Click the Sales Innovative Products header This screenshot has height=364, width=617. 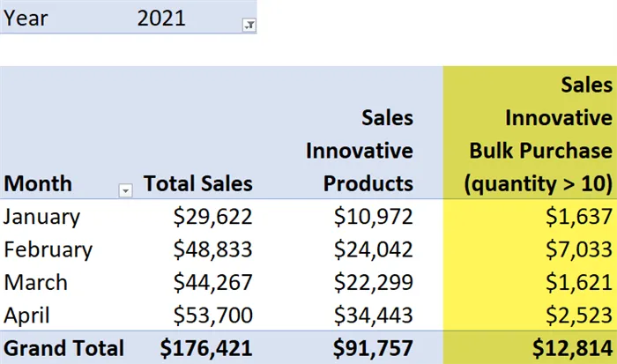click(360, 151)
